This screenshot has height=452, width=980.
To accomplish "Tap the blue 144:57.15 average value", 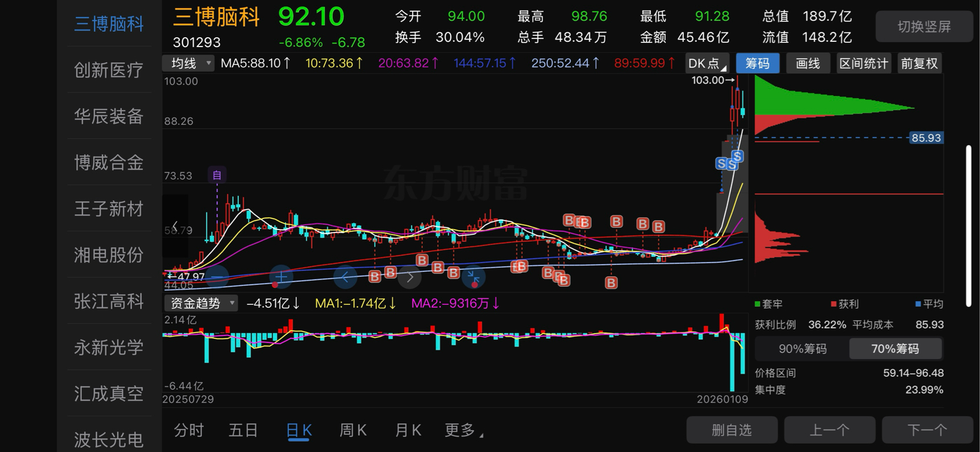I will 485,63.
